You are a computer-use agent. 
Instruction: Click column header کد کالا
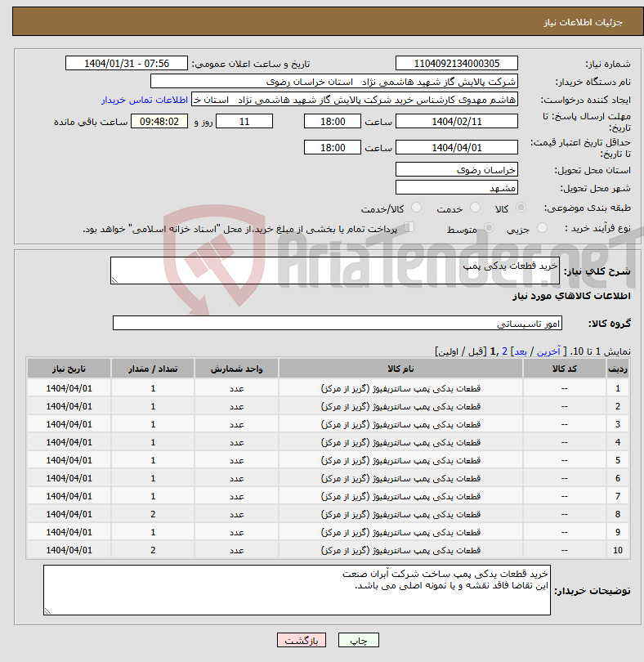[x=564, y=369]
